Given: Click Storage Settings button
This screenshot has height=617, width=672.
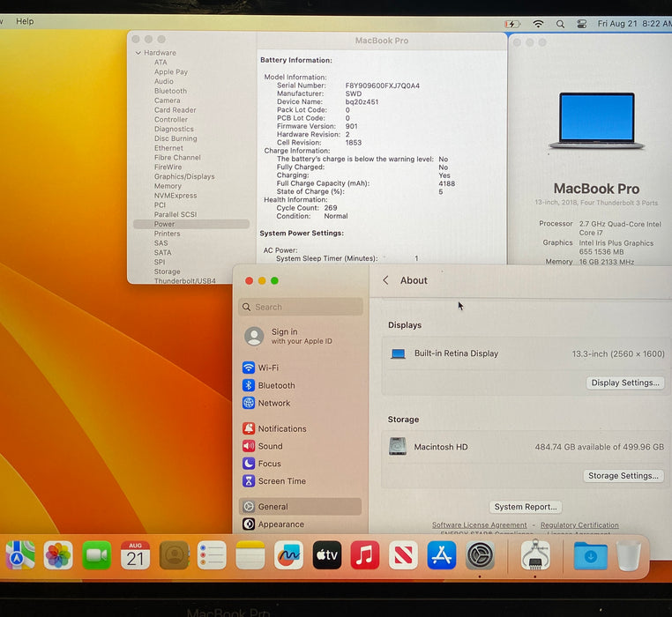Looking at the screenshot, I should (x=623, y=476).
